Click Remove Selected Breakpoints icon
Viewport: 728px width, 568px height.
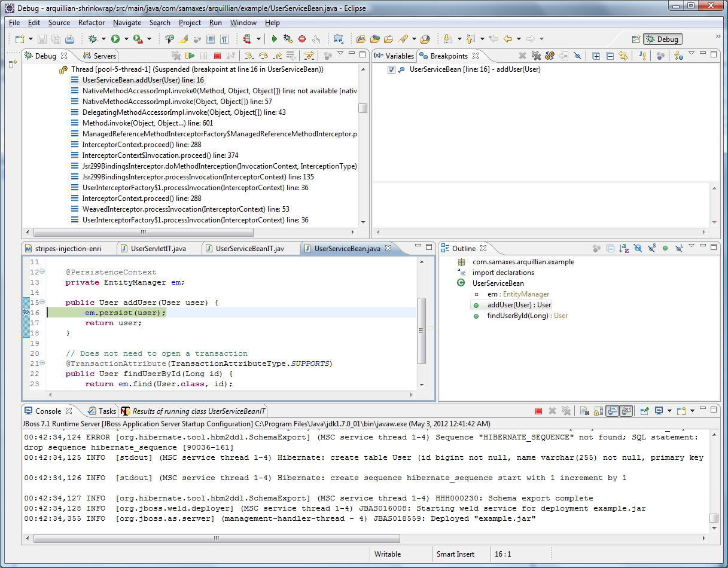pos(522,56)
